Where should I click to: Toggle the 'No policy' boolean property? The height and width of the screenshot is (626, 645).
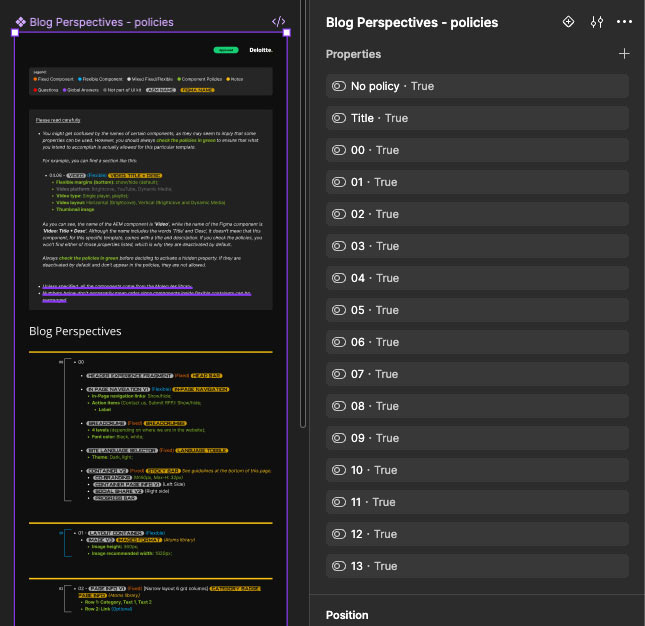pyautogui.click(x=339, y=87)
